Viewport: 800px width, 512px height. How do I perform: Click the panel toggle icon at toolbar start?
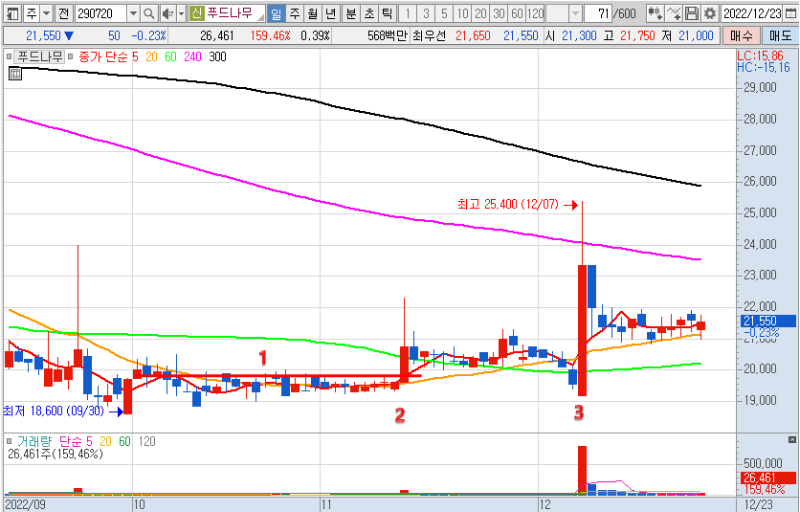pyautogui.click(x=12, y=13)
